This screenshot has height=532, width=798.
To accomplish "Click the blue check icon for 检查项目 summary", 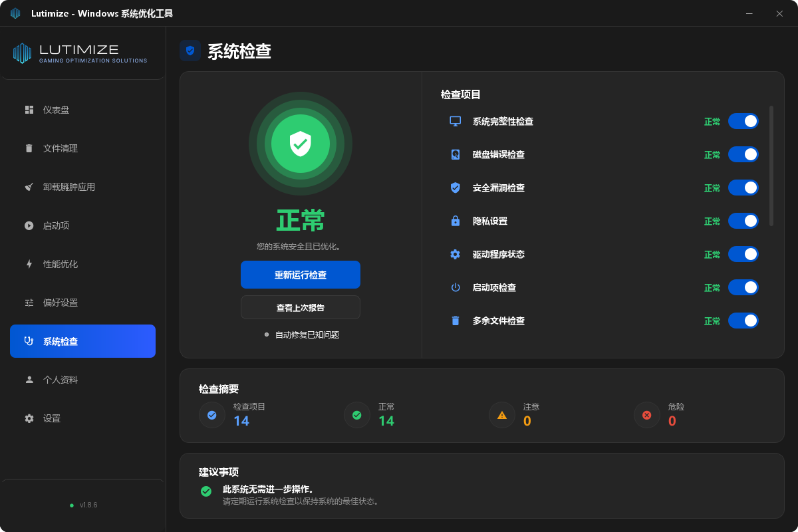I will point(212,415).
